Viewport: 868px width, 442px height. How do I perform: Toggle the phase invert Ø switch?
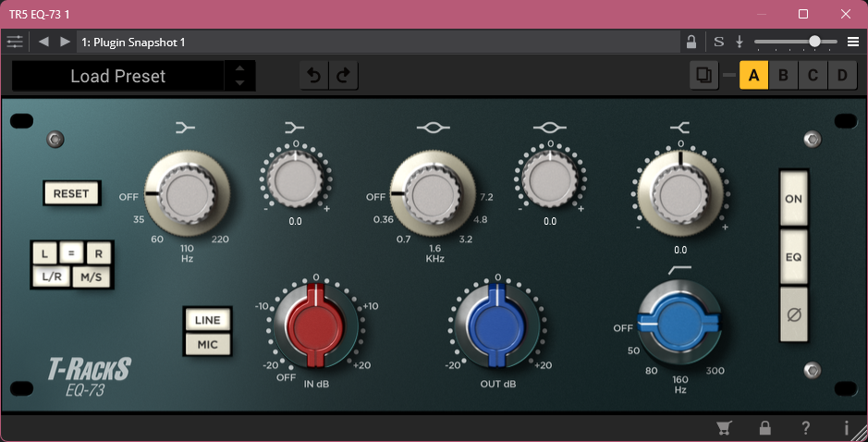click(x=793, y=314)
